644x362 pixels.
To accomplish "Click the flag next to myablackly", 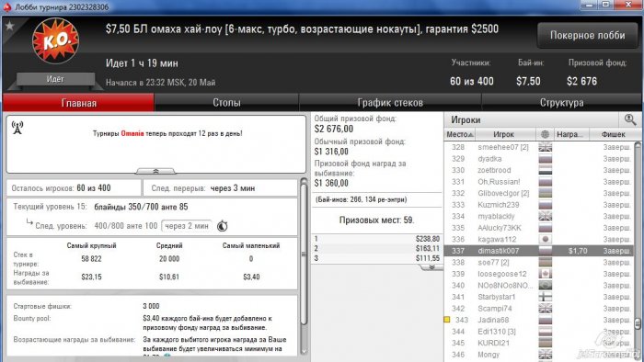I will click(545, 216).
